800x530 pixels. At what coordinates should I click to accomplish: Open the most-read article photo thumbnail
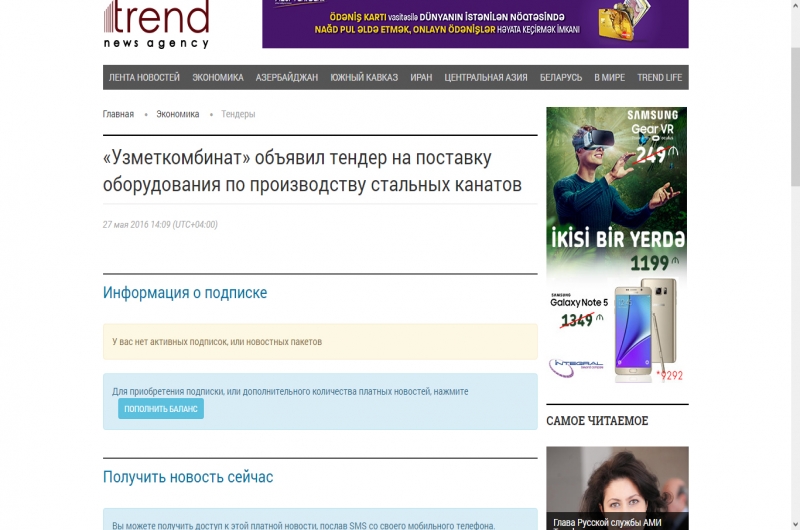click(x=617, y=487)
